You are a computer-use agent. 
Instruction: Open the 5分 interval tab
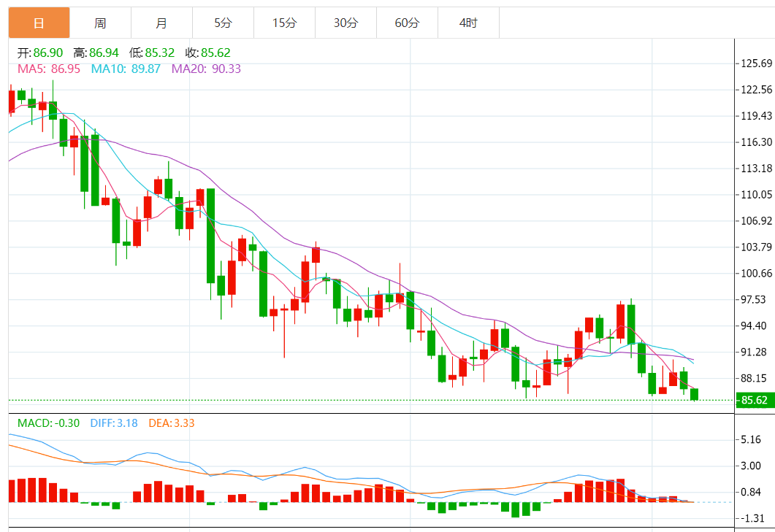[223, 23]
